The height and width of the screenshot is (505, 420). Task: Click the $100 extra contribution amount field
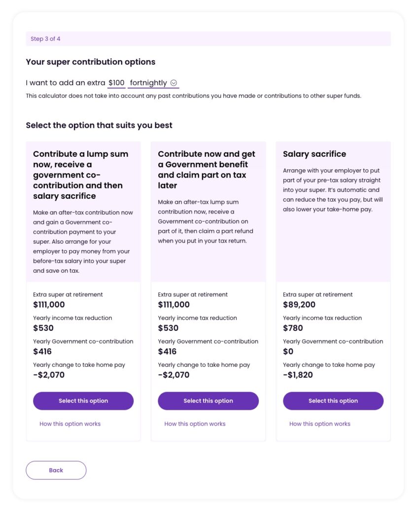point(116,83)
